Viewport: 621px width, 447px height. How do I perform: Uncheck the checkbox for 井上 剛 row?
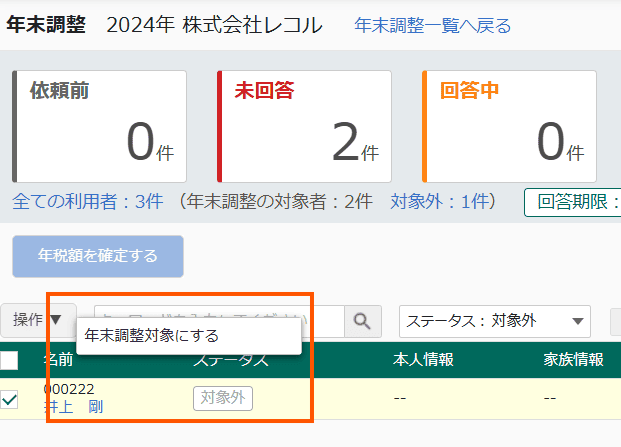click(9, 399)
